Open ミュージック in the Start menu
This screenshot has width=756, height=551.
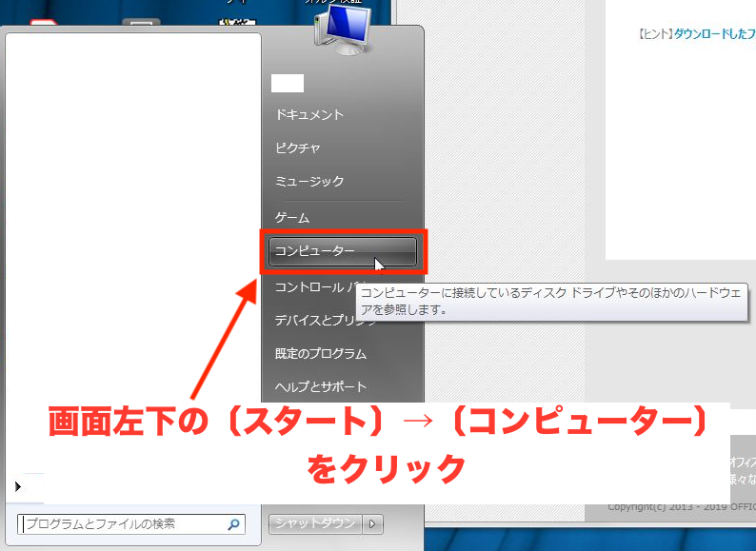pyautogui.click(x=309, y=181)
